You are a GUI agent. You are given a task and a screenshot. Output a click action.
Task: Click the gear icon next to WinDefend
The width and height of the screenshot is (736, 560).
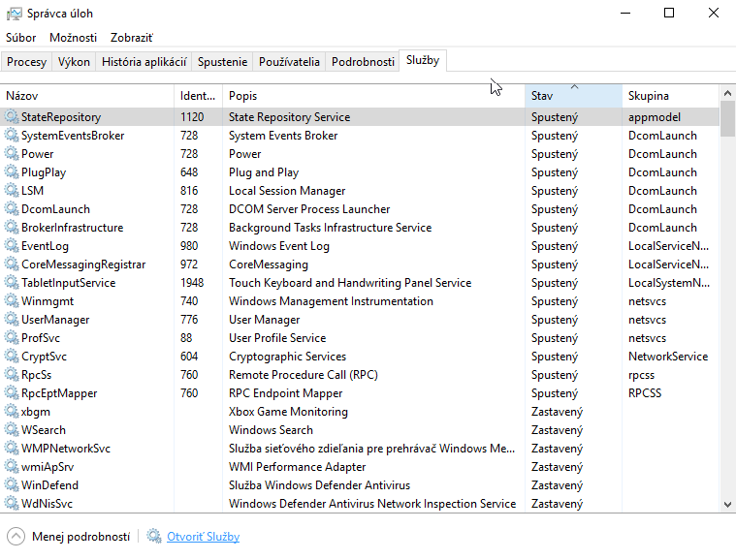[x=12, y=485]
